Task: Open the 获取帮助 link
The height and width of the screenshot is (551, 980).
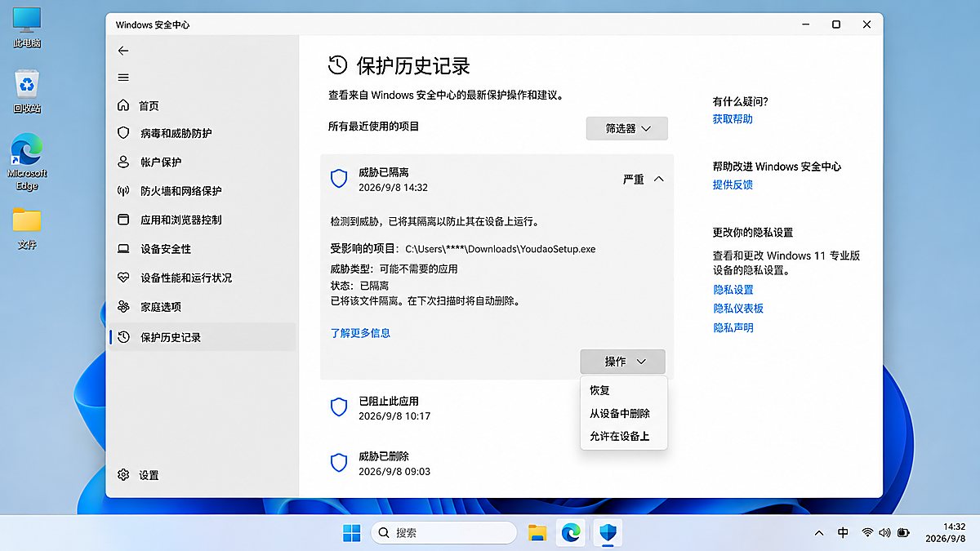Action: click(x=733, y=119)
